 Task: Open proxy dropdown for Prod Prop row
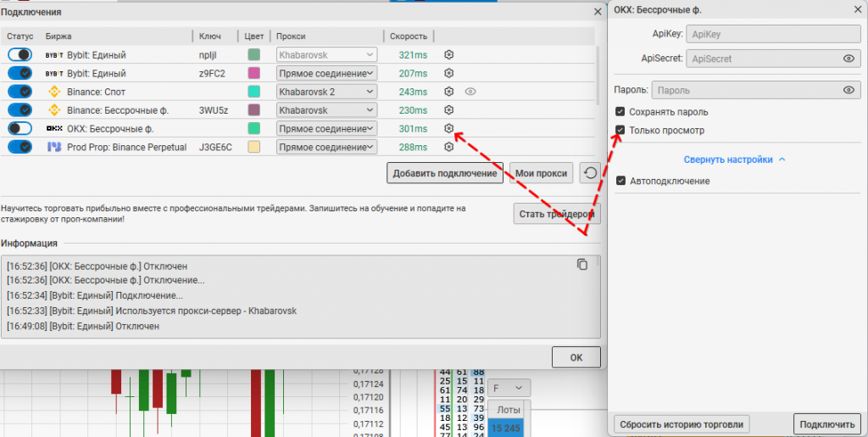pos(326,147)
